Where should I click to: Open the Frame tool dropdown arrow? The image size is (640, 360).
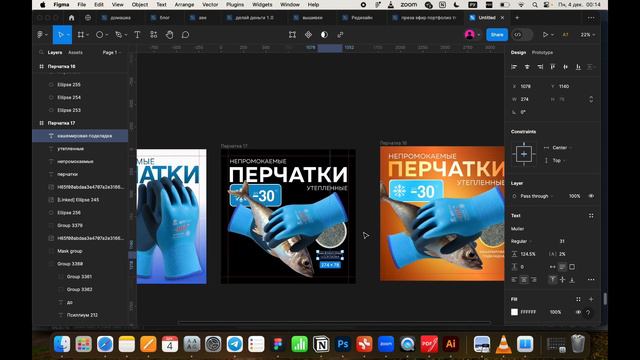click(87, 35)
